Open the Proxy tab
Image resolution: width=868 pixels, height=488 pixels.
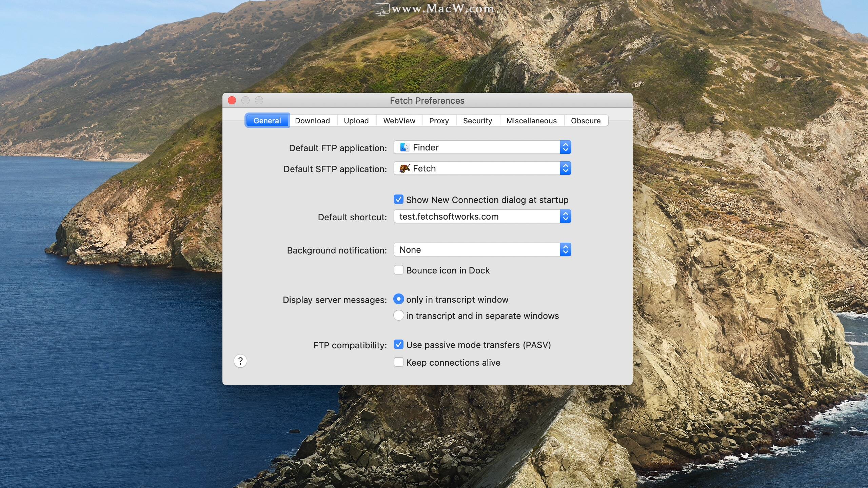pos(439,121)
